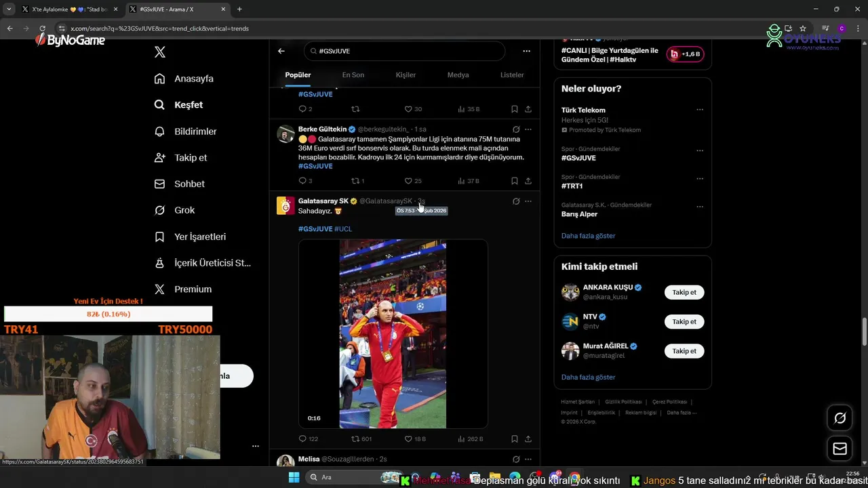Reload the page in Chrome
The width and height of the screenshot is (868, 488).
(42, 28)
